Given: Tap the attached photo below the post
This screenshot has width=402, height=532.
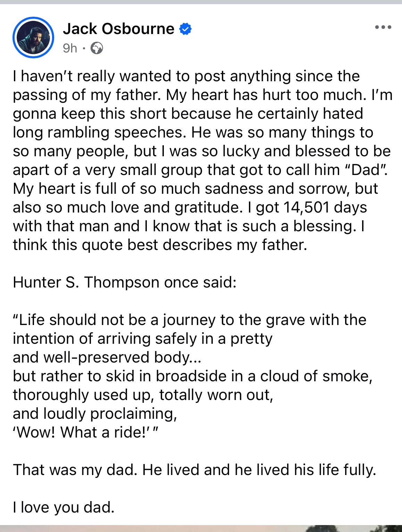Looking at the screenshot, I should [x=201, y=528].
